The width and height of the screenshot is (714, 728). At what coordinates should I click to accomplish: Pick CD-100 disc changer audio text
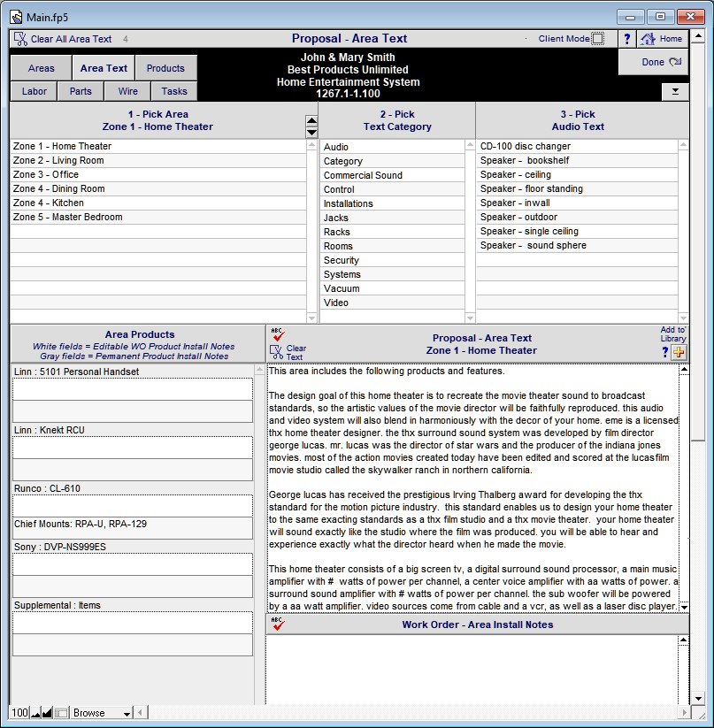click(x=577, y=146)
